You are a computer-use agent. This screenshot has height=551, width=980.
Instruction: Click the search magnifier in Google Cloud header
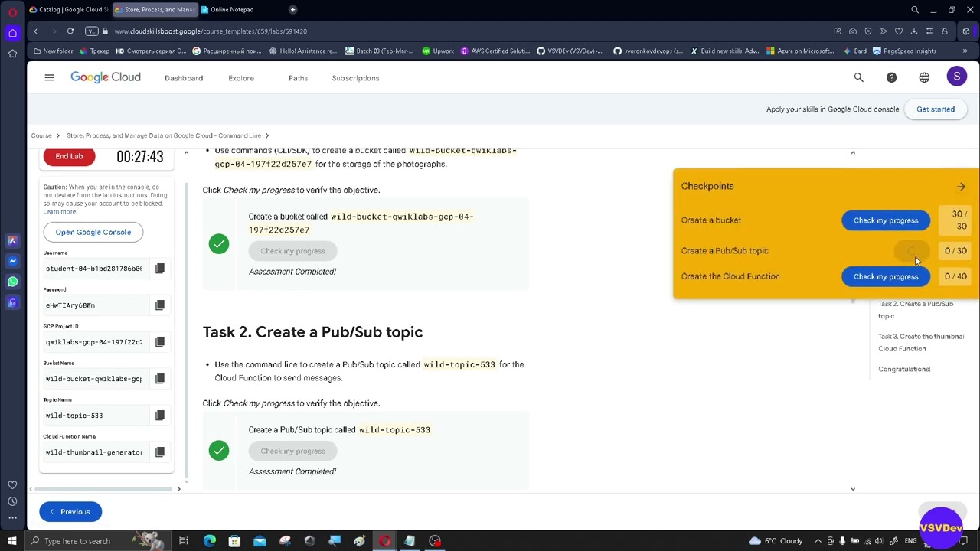point(858,77)
